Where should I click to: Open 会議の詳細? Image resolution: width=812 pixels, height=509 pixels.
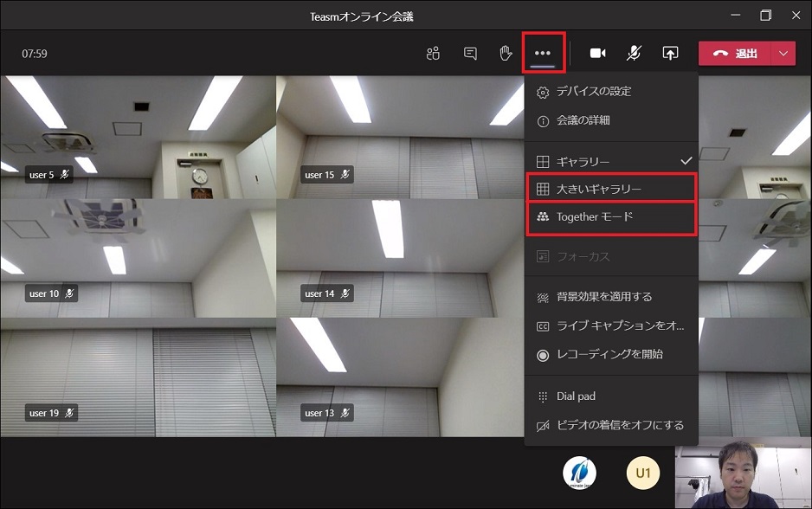point(611,120)
